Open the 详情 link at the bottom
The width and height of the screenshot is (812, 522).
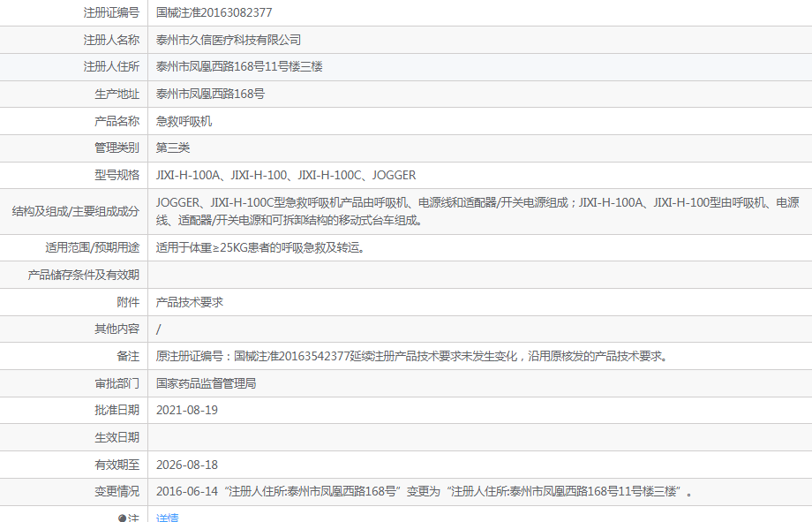pyautogui.click(x=168, y=518)
